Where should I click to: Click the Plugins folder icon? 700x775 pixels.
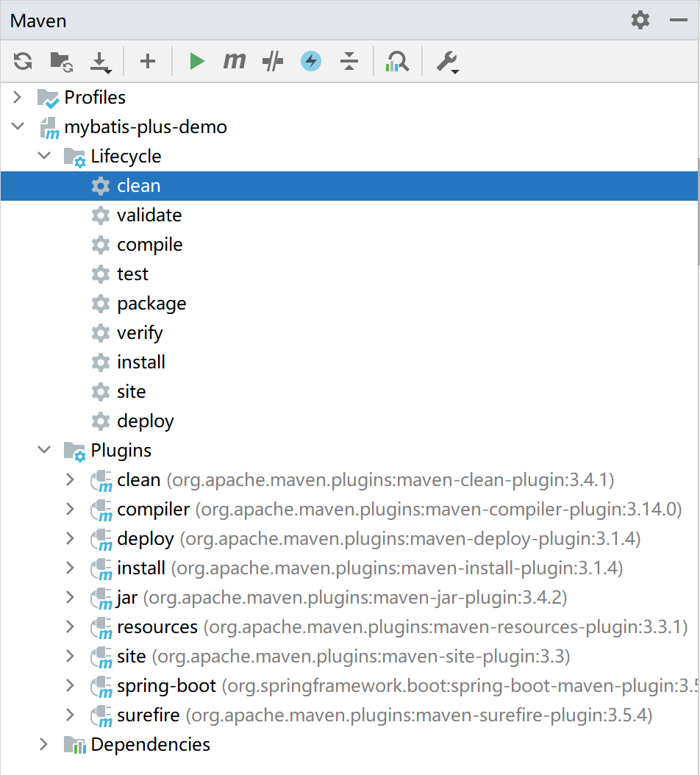click(x=75, y=451)
